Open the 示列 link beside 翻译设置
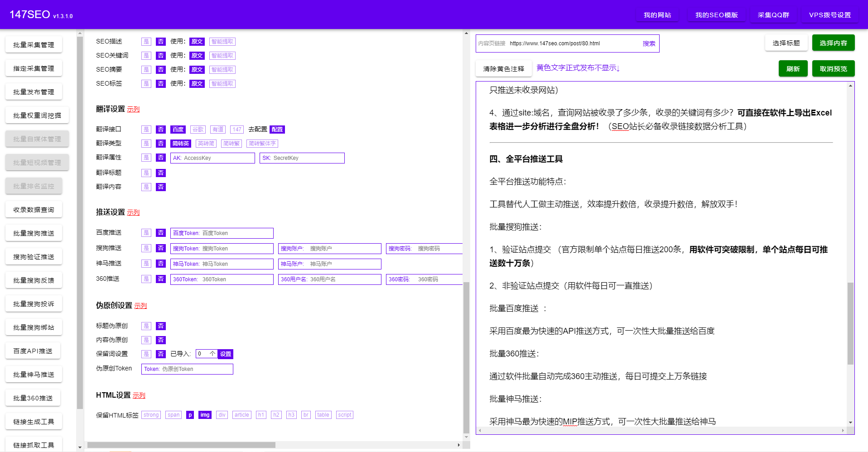Image resolution: width=868 pixels, height=452 pixels. point(133,110)
